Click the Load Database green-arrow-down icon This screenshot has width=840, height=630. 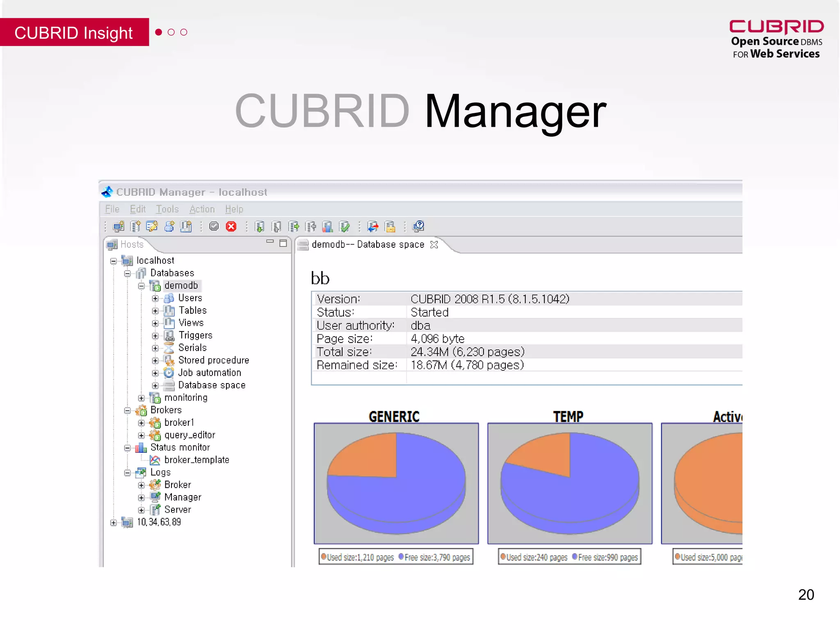(x=259, y=226)
